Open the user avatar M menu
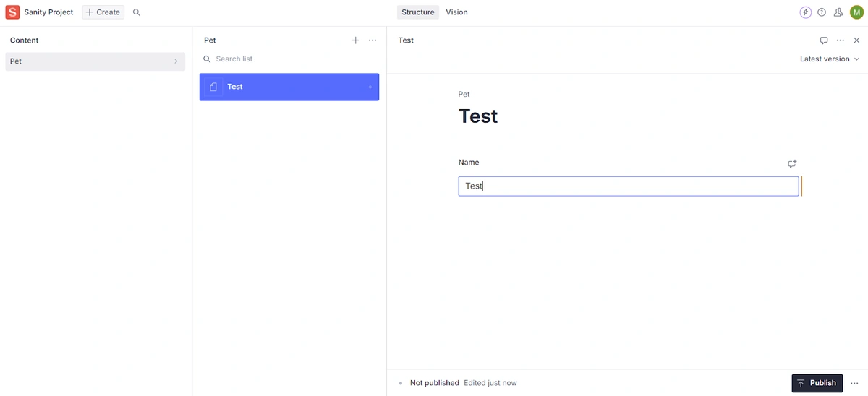Viewport: 868px width, 396px height. click(856, 12)
